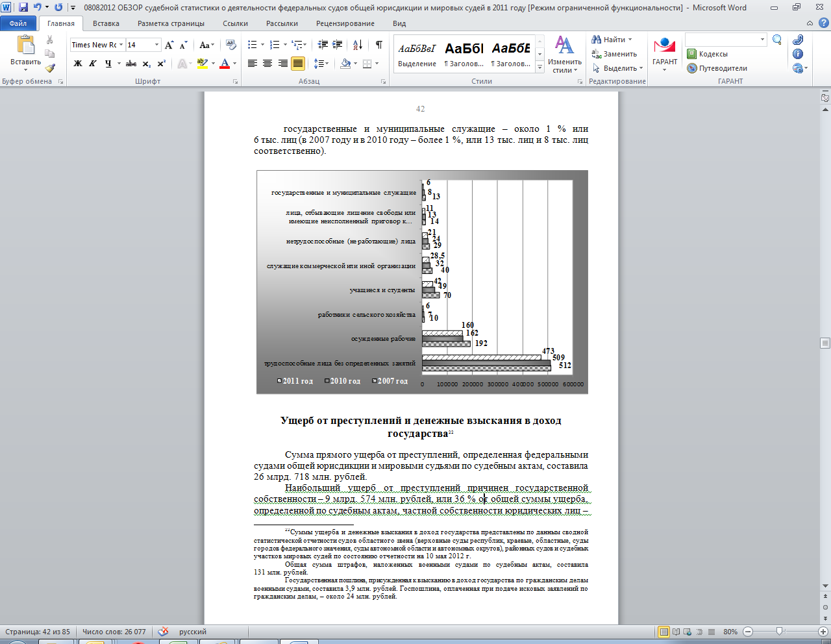Toggle show paragraph marks (¶)

coord(378,45)
